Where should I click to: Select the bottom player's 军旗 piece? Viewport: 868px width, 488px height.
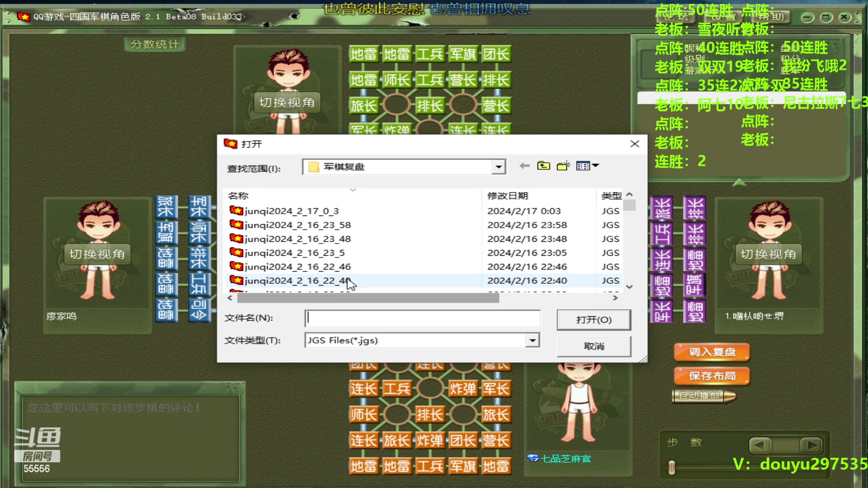click(x=462, y=466)
